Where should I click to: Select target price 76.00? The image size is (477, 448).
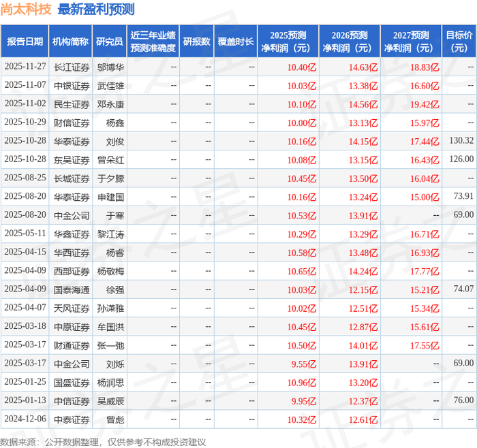click(463, 400)
